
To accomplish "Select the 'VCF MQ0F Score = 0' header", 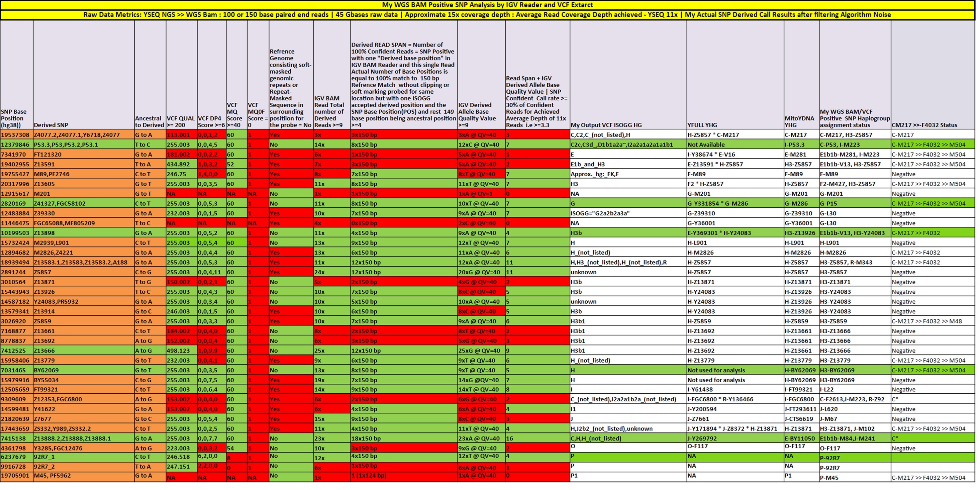I will tap(258, 75).
